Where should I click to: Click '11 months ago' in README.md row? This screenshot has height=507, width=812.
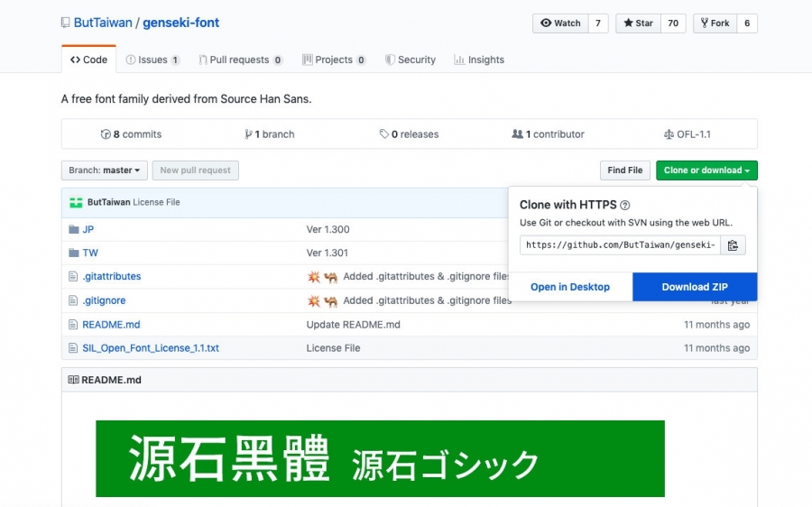click(716, 325)
